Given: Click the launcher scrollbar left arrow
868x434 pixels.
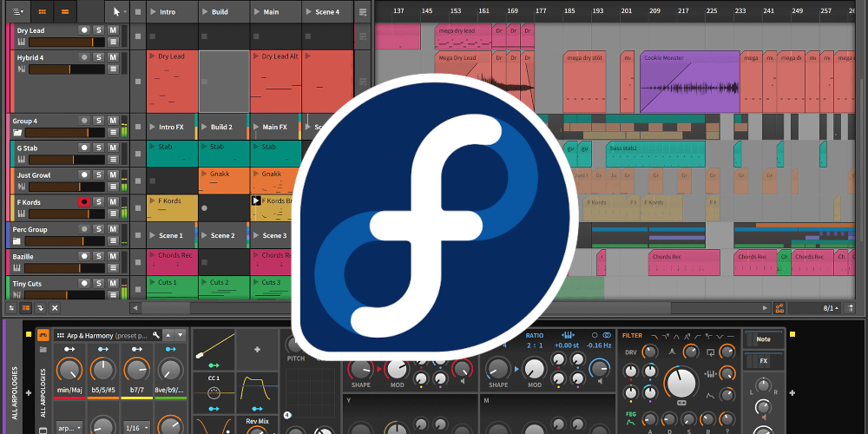Looking at the screenshot, I should pos(136,308).
